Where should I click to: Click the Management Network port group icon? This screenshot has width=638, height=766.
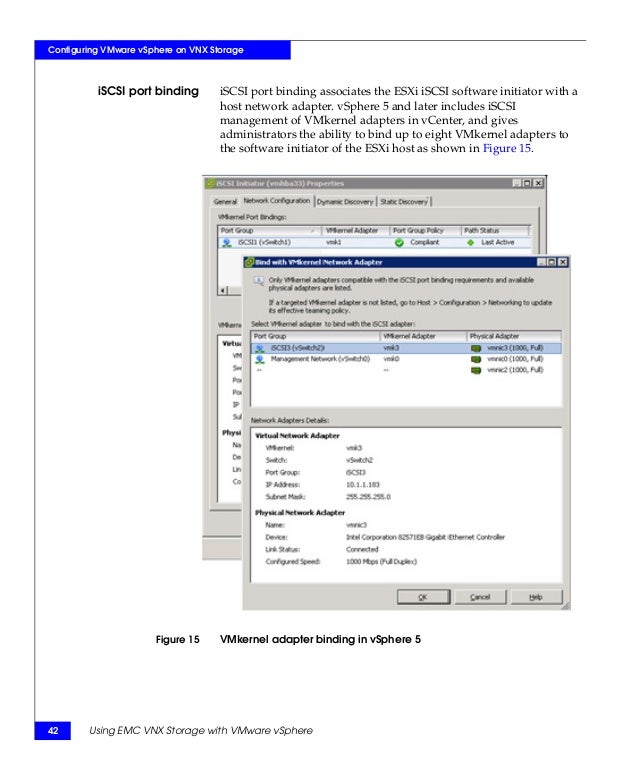[x=260, y=359]
